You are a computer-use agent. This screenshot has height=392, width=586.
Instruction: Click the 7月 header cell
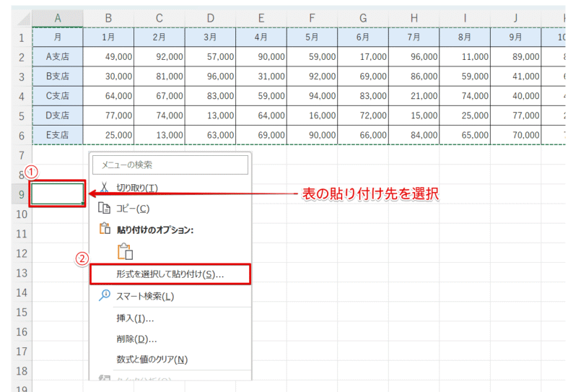[414, 38]
